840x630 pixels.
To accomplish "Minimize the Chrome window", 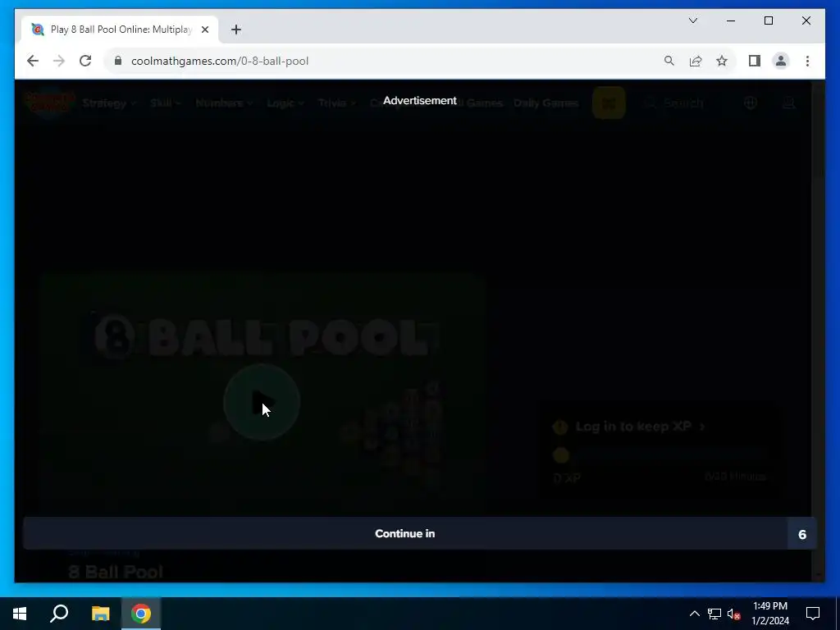I will [x=731, y=21].
